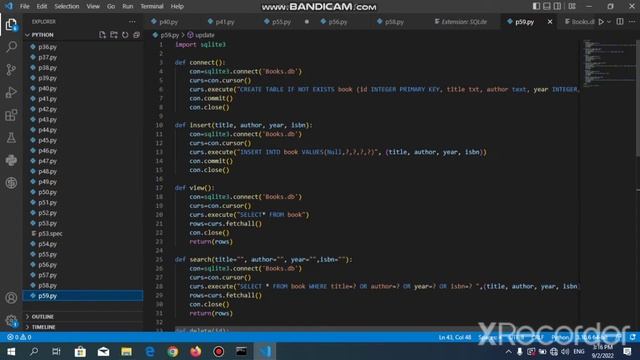Open Microsoft Edge from taskbar

tap(150, 351)
